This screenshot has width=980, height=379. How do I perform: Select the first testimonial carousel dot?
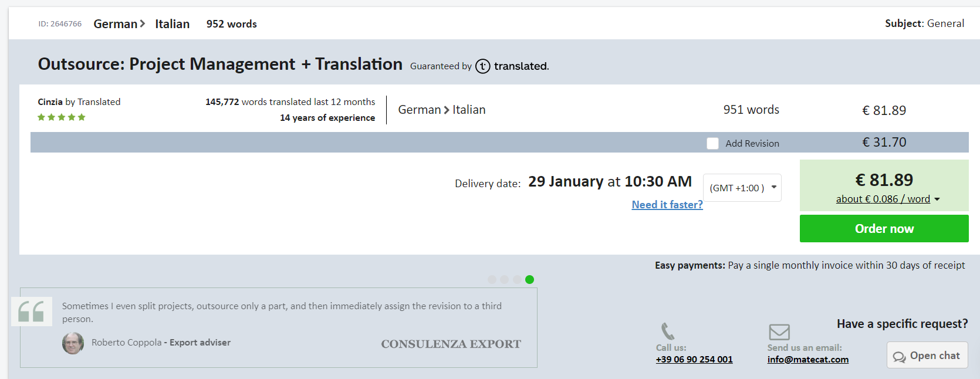492,279
